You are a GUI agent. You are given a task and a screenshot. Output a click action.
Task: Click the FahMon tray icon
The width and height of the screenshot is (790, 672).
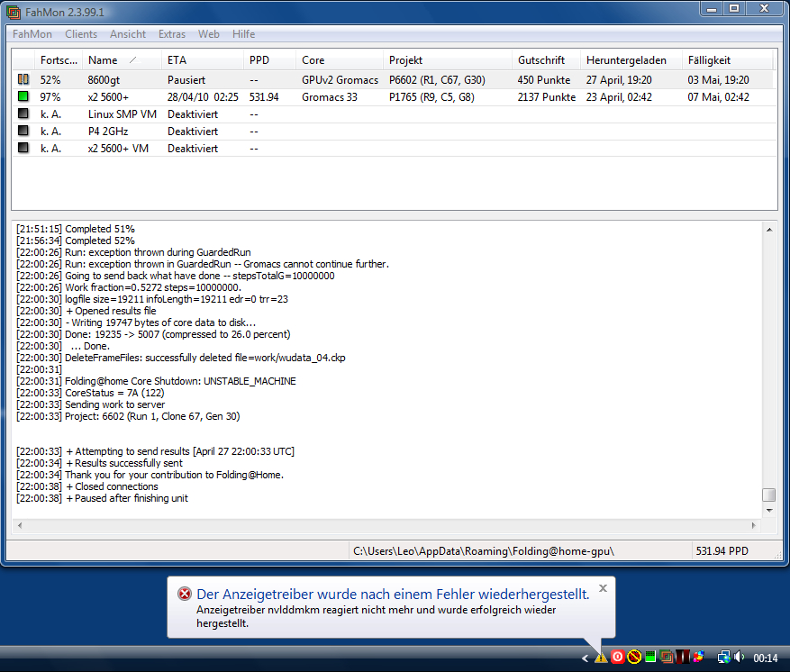[666, 657]
